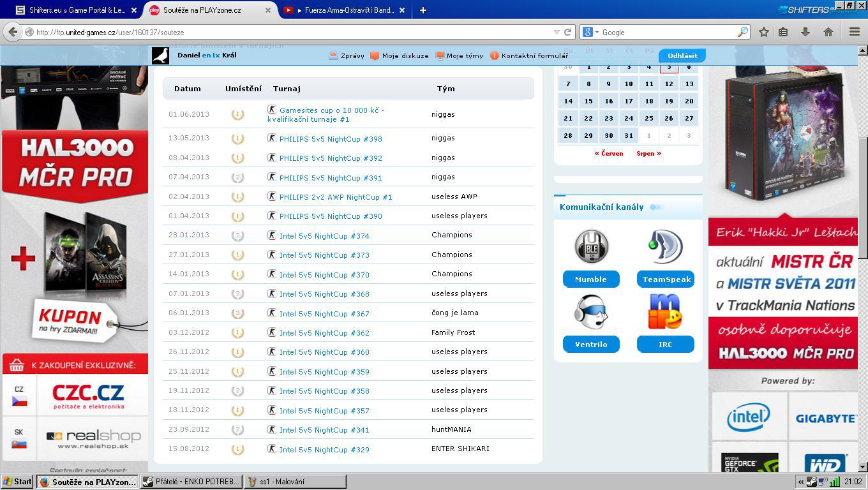This screenshot has height=490, width=868.
Task: Open the downloads arrow icon
Action: click(805, 32)
